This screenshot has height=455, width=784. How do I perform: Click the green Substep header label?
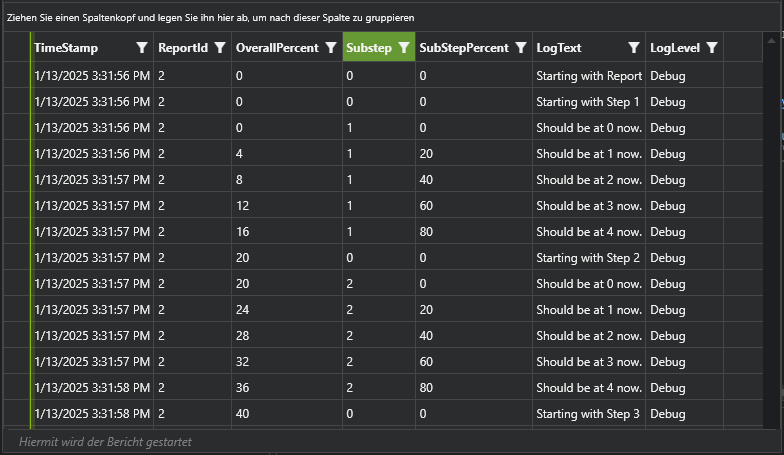point(369,48)
